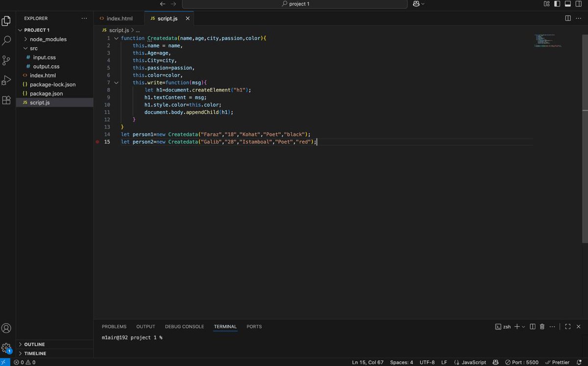Open the Run and Debug view
The height and width of the screenshot is (366, 588).
coord(6,80)
